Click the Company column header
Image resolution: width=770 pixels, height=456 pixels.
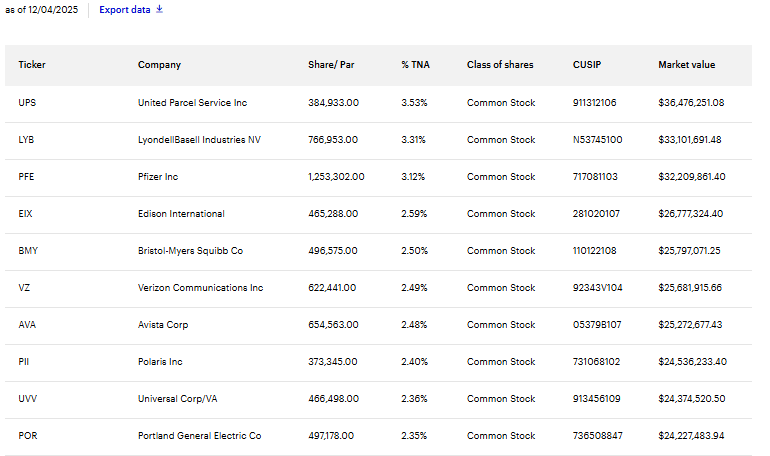coord(159,65)
